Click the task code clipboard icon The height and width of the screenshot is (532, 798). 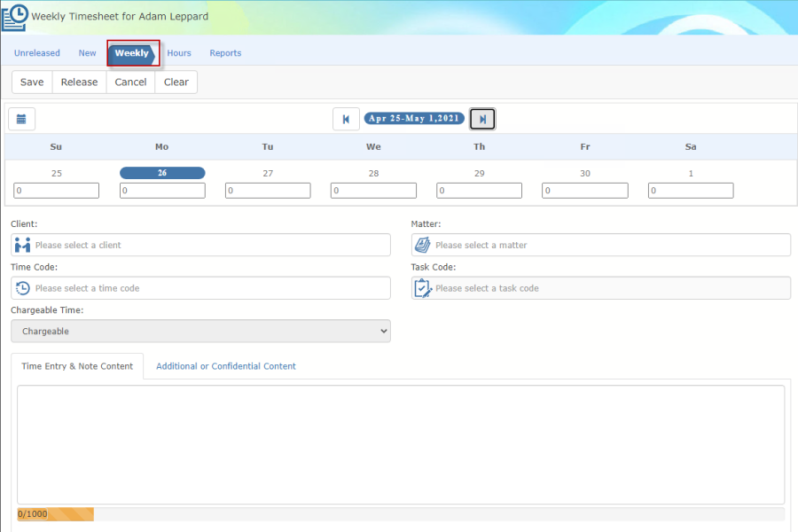click(422, 288)
